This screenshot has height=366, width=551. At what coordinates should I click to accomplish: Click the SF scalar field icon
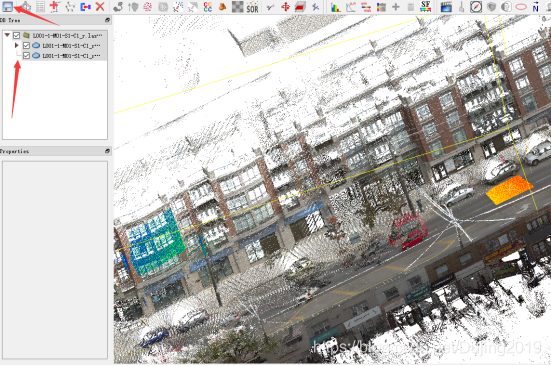click(426, 6)
